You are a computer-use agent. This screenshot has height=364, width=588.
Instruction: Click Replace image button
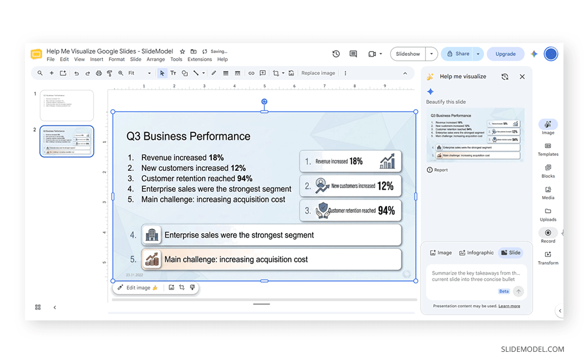click(x=318, y=73)
